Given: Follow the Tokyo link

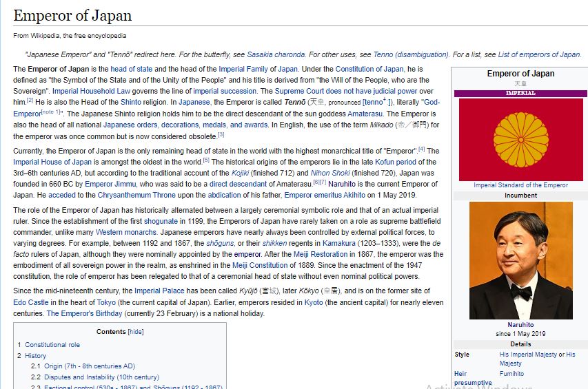Looking at the screenshot, I should coord(106,302).
